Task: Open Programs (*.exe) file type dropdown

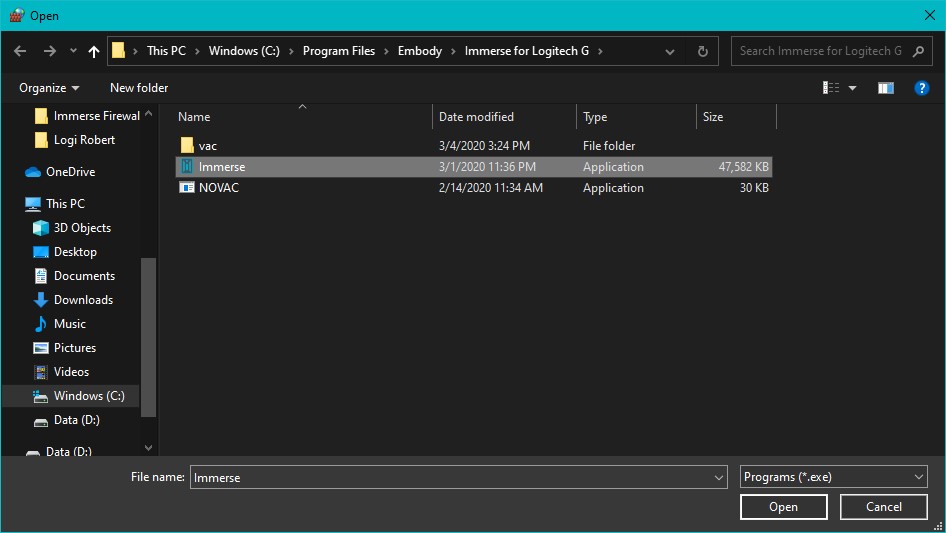Action: click(833, 477)
